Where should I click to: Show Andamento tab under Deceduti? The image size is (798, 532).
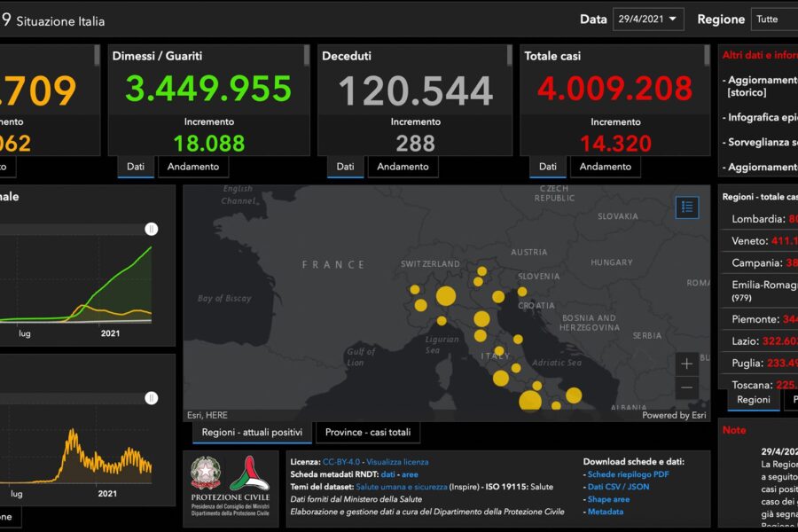tap(403, 166)
